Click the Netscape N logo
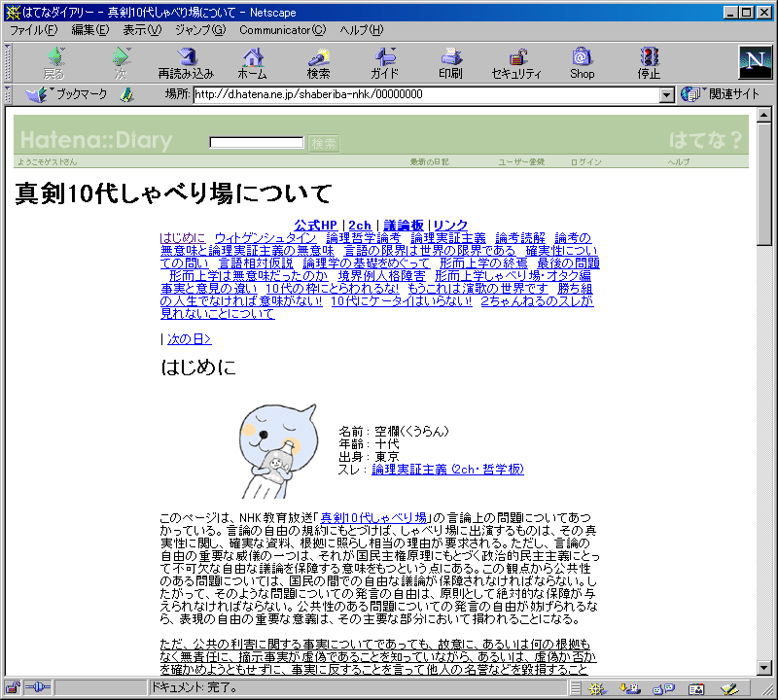The width and height of the screenshot is (778, 700). (x=756, y=62)
